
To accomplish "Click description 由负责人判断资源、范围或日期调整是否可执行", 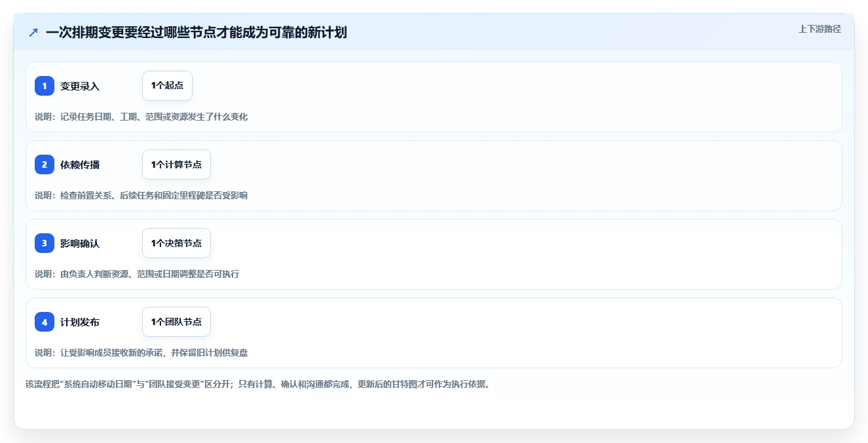I will [x=149, y=274].
